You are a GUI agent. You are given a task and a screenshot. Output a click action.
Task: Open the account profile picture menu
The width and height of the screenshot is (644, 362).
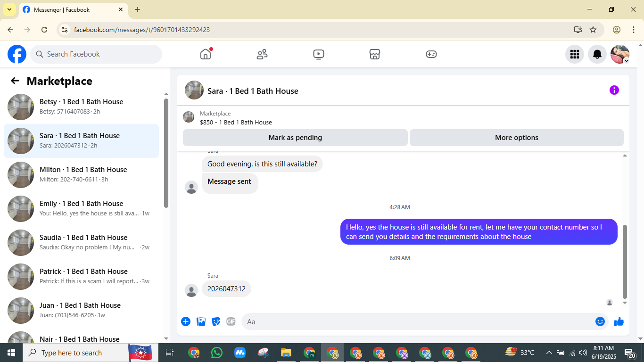tap(620, 54)
